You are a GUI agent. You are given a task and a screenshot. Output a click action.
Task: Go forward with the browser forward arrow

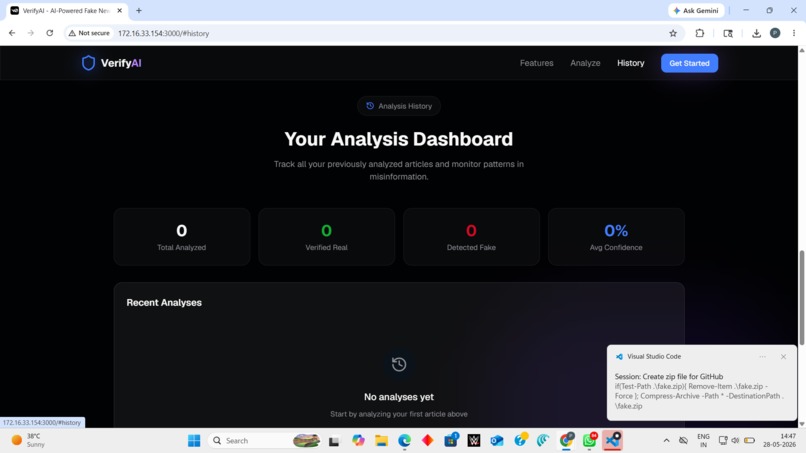coord(31,33)
